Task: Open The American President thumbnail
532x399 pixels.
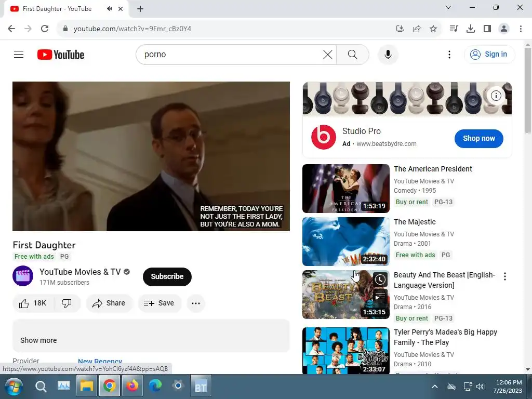Action: (x=345, y=188)
